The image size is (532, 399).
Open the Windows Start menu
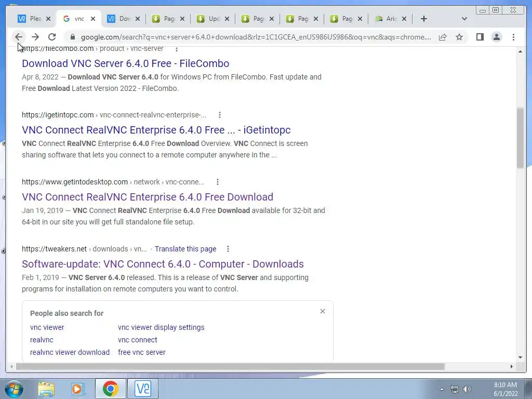click(x=13, y=389)
